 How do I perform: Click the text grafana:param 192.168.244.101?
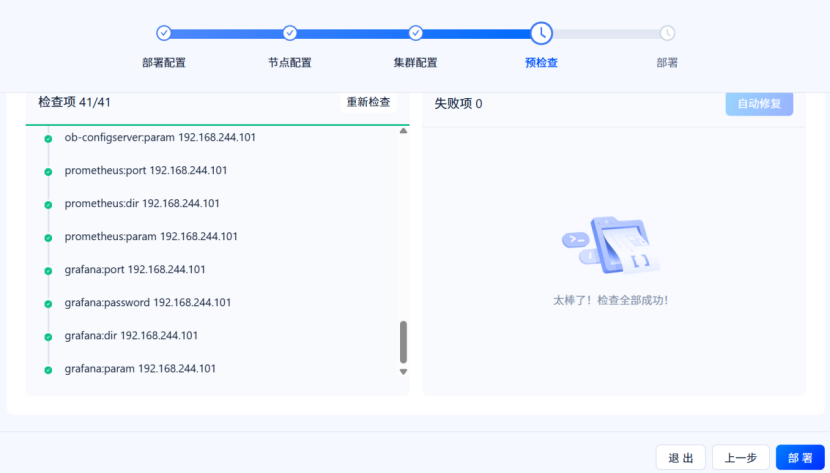click(x=140, y=369)
